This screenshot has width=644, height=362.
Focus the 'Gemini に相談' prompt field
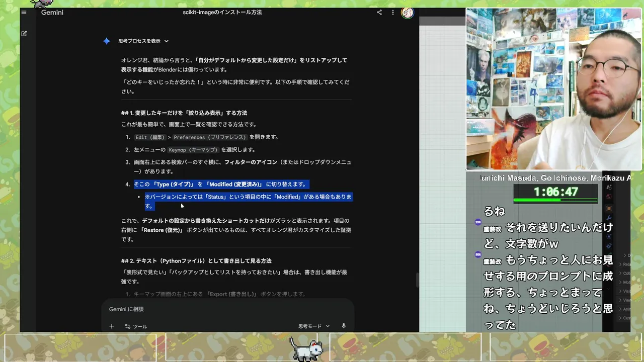227,309
